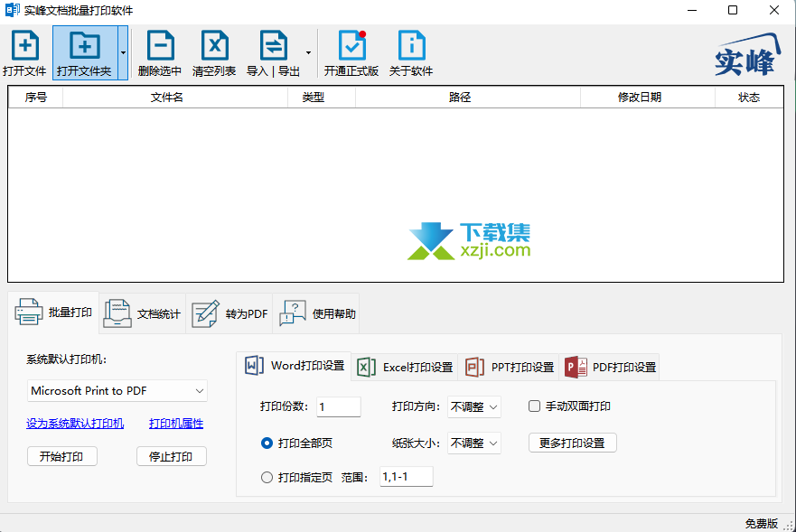Switch to the 转为PDF tab
This screenshot has height=532, width=796.
pyautogui.click(x=229, y=313)
